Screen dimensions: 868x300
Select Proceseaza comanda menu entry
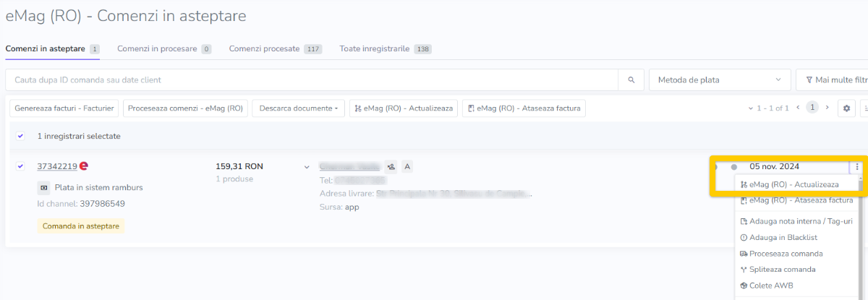795,254
